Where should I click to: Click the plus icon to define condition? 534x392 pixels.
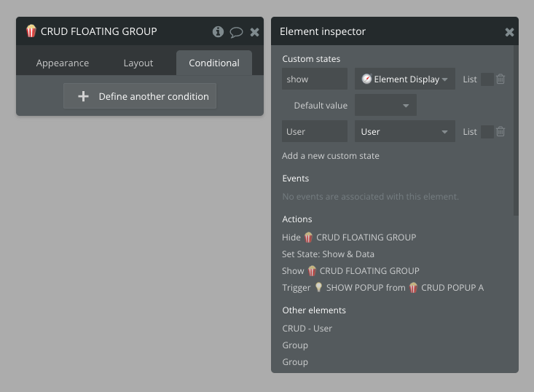pyautogui.click(x=83, y=96)
